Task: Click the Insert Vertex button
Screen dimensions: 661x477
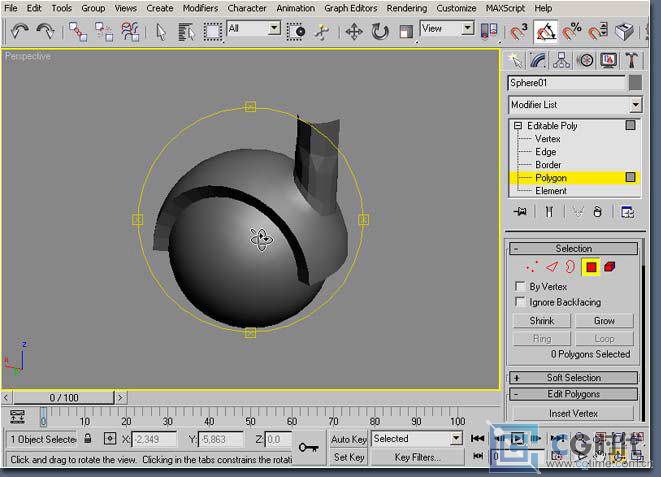Action: [x=573, y=414]
